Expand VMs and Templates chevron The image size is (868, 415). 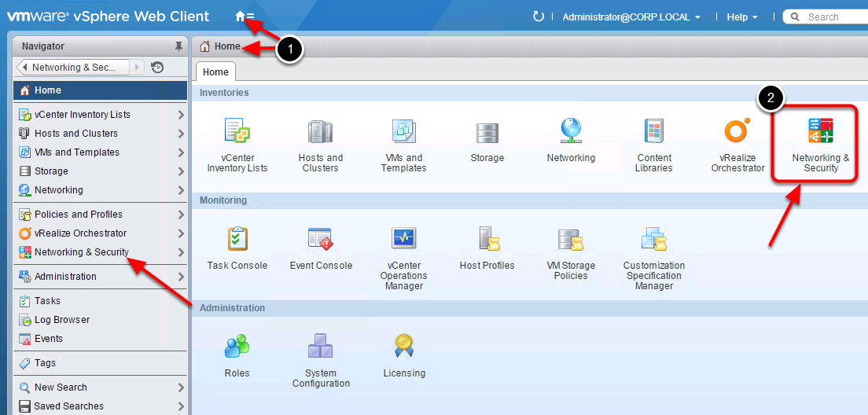point(181,152)
